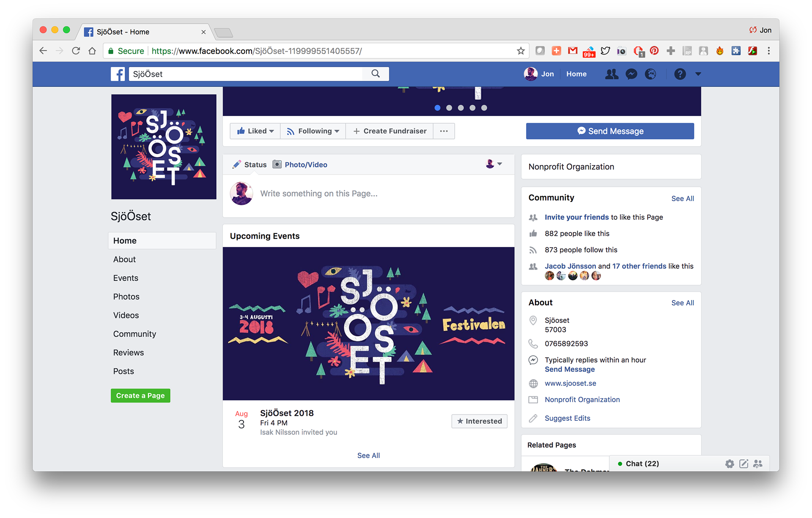The height and width of the screenshot is (518, 812).
Task: Click the flame extension icon
Action: [720, 51]
